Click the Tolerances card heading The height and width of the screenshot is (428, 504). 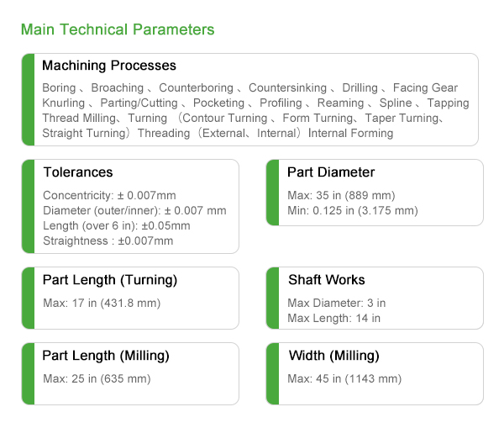pos(78,172)
